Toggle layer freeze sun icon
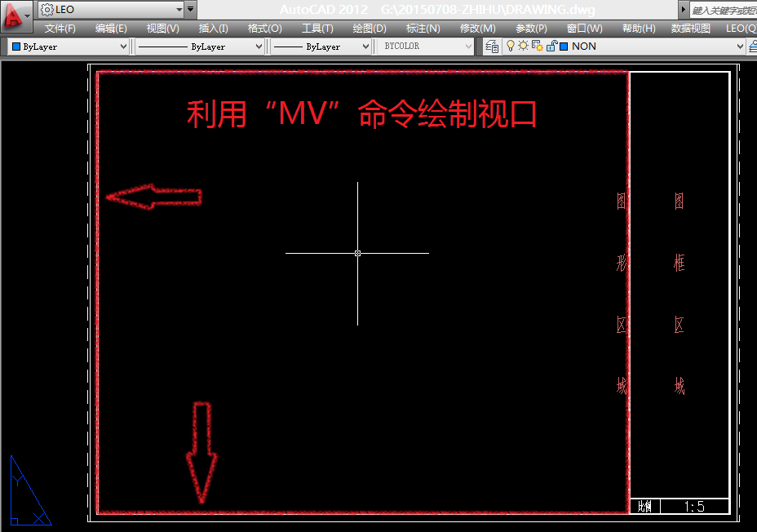757x532 pixels. click(x=524, y=47)
